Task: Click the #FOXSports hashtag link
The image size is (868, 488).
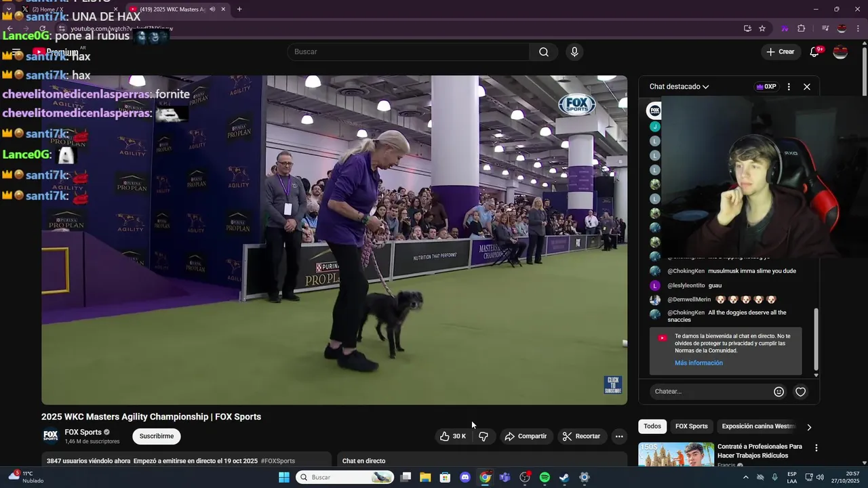Action: pos(278,462)
